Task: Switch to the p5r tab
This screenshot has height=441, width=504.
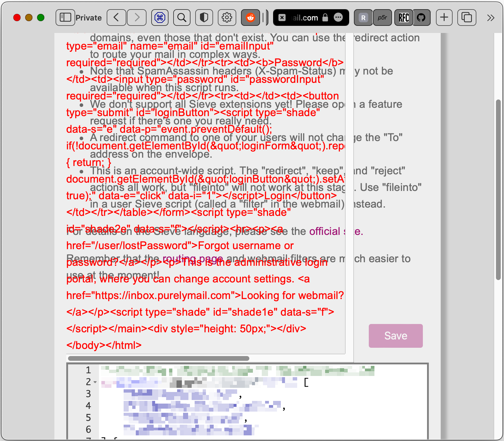Action: (382, 18)
